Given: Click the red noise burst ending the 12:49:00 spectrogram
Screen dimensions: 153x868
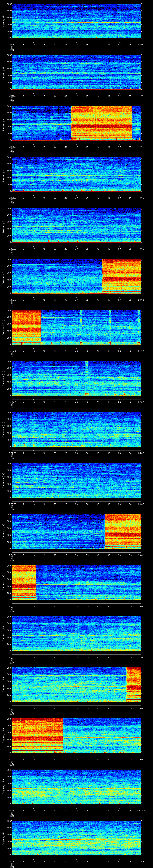Looking at the screenshot, I should [122, 276].
